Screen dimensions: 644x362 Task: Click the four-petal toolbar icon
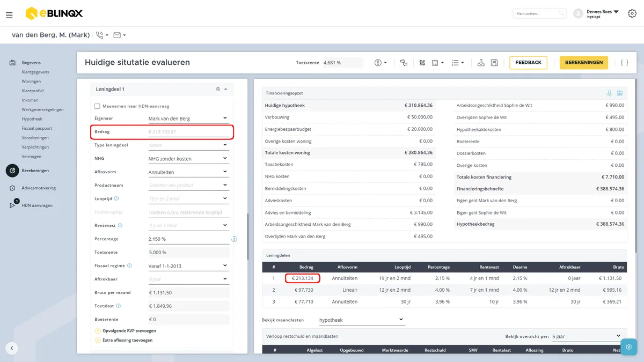point(422,63)
